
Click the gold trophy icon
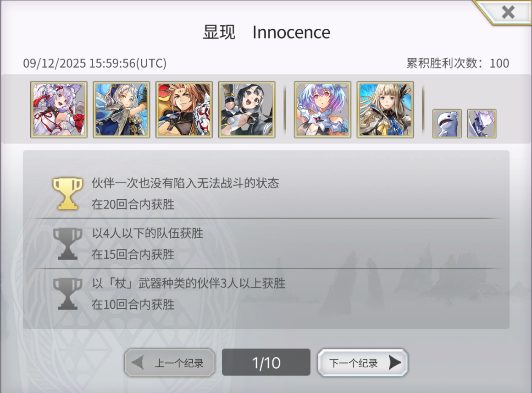click(x=67, y=193)
